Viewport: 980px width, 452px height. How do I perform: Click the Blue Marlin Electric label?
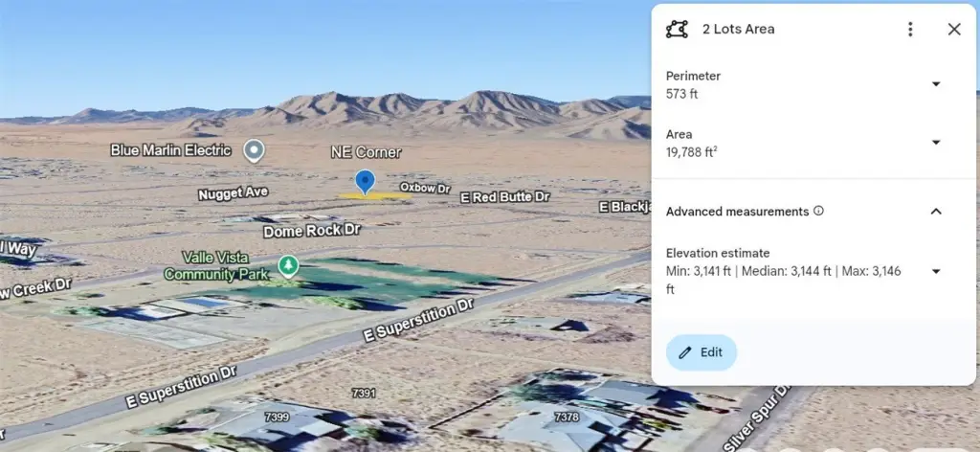[170, 150]
